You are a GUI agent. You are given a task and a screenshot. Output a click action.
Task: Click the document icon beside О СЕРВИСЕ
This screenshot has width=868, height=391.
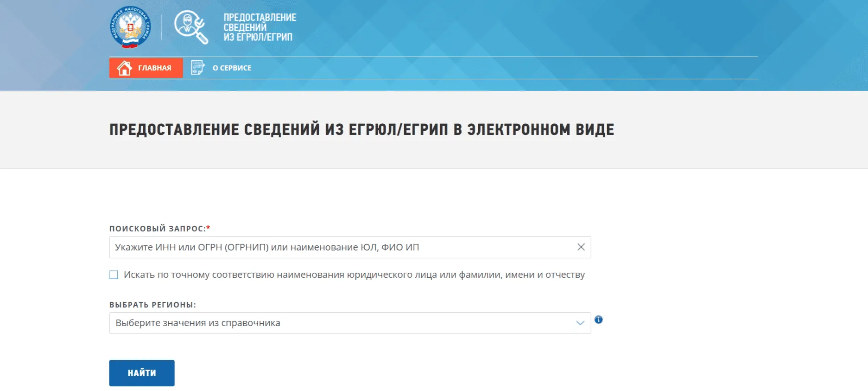pos(198,68)
